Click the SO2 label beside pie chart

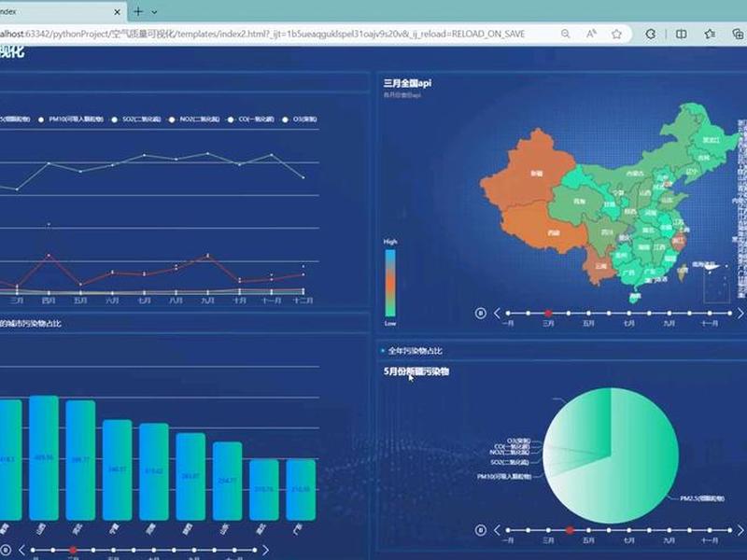tap(509, 462)
